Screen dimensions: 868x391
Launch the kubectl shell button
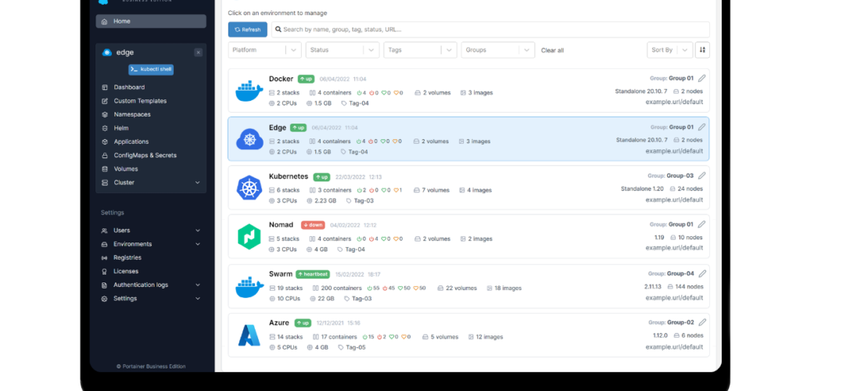[151, 69]
